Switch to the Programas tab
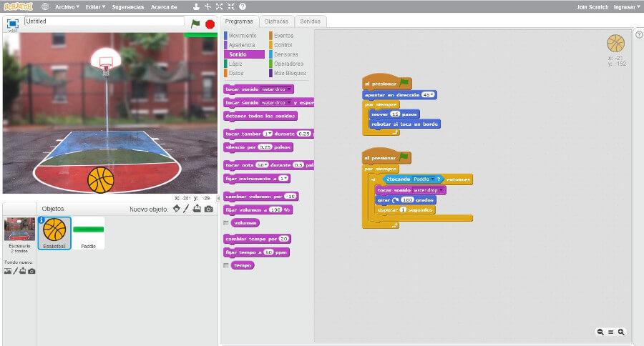This screenshot has height=346, width=644. [x=239, y=21]
